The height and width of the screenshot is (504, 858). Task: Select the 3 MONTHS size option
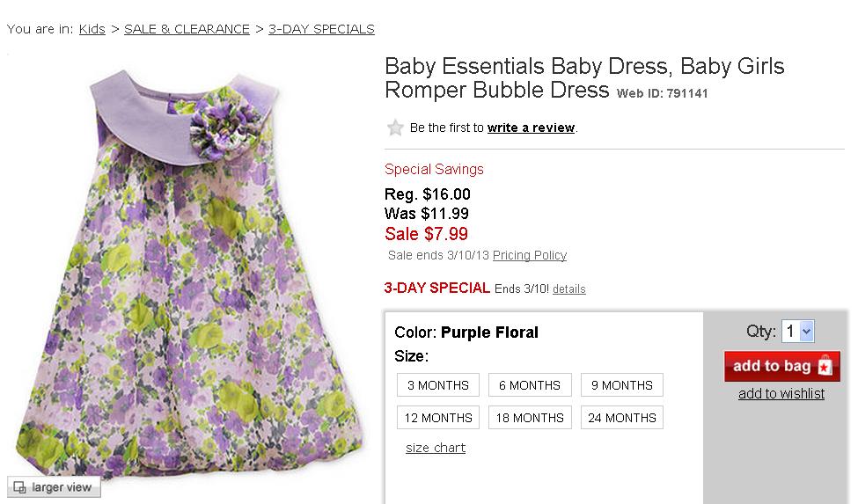pos(438,385)
